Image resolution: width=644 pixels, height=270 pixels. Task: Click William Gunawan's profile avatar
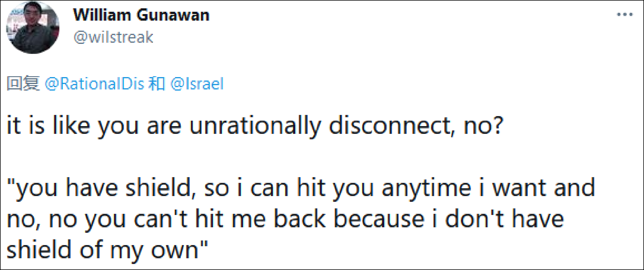click(x=33, y=28)
